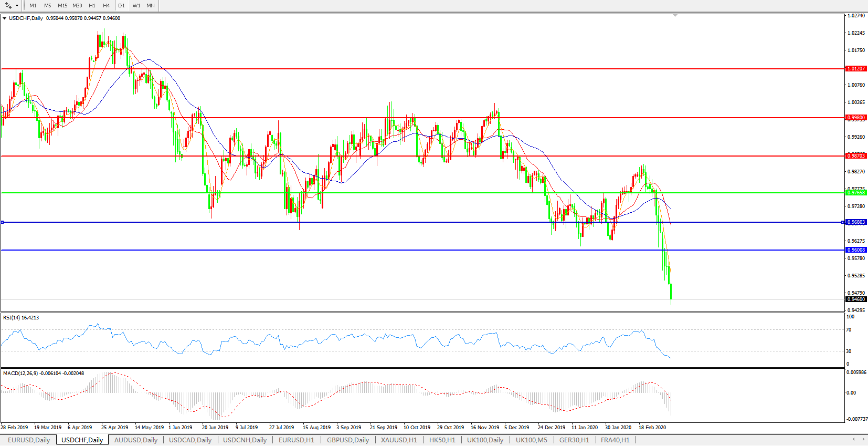Click the RSI(14) indicator label
The height and width of the screenshot is (446, 868).
pyautogui.click(x=21, y=318)
